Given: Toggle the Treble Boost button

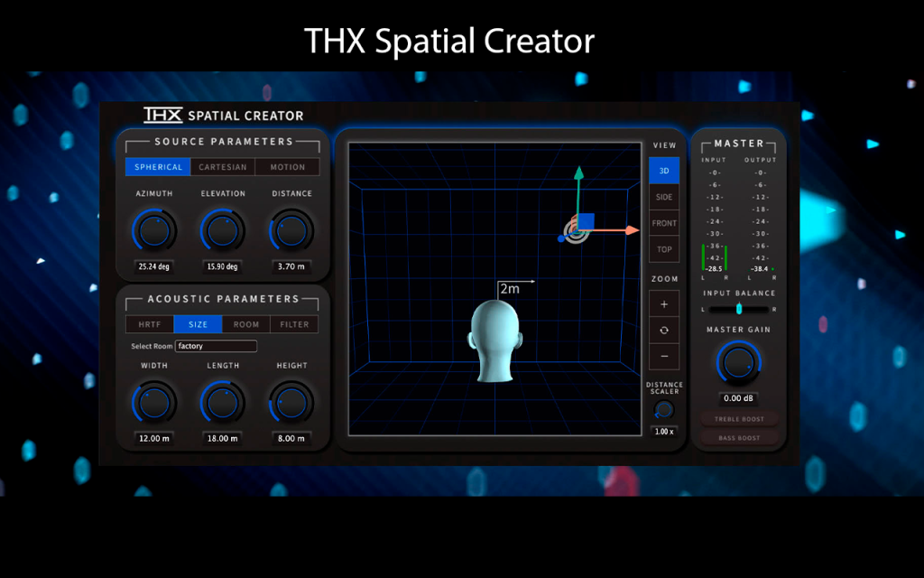Looking at the screenshot, I should (739, 419).
